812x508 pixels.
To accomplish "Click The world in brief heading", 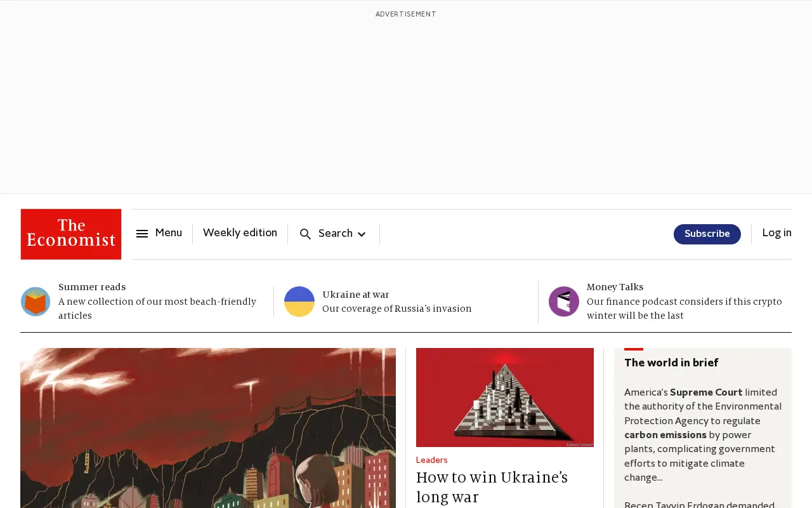I will click(x=671, y=363).
